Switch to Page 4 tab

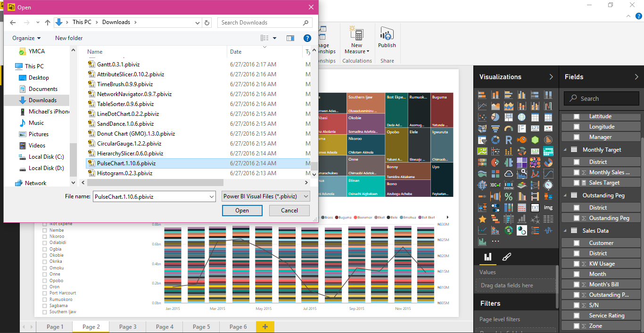(x=165, y=327)
